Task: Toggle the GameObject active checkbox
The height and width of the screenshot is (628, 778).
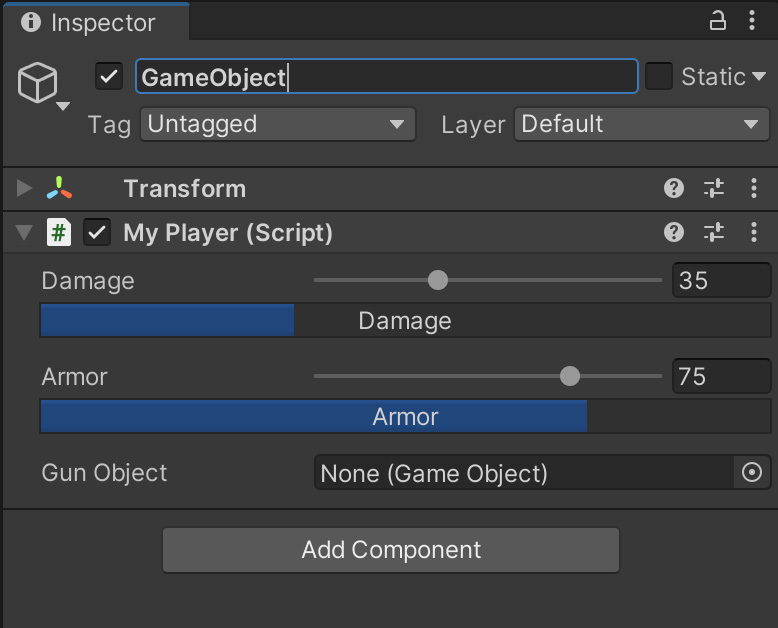Action: point(109,76)
